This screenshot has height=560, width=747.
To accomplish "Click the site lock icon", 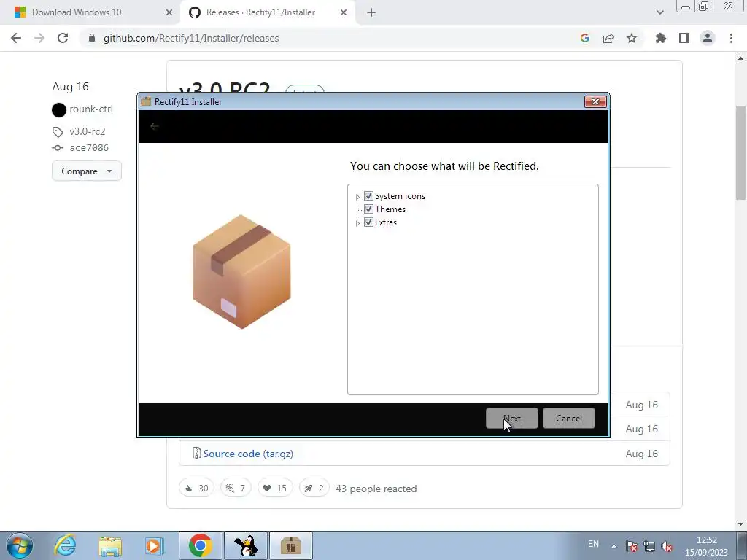I will pos(92,38).
